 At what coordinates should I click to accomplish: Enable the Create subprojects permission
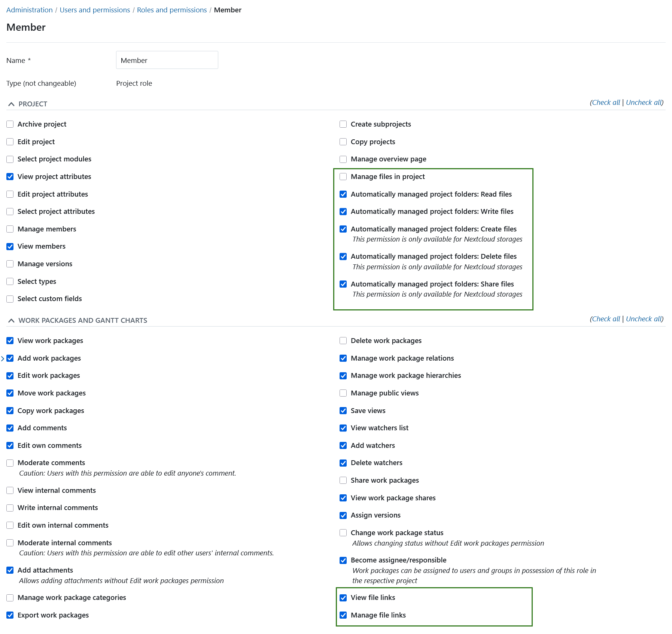pos(343,124)
